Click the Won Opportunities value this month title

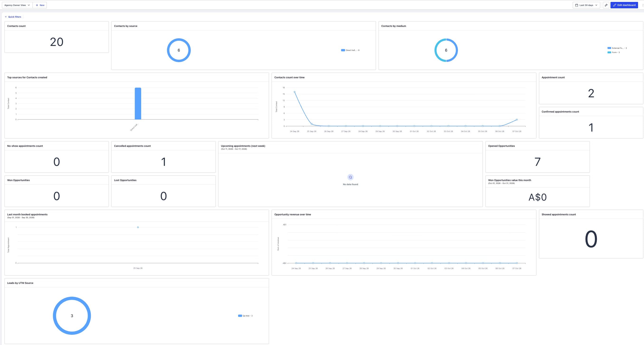pos(509,180)
